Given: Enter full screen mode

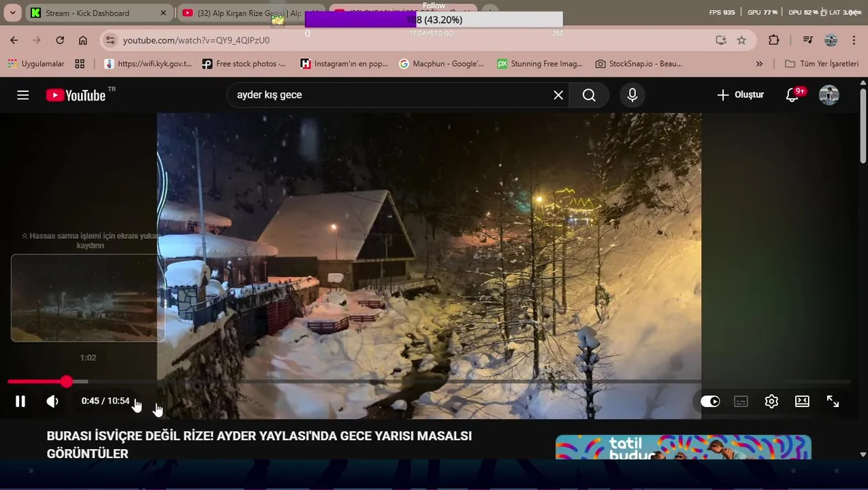Looking at the screenshot, I should coord(833,402).
